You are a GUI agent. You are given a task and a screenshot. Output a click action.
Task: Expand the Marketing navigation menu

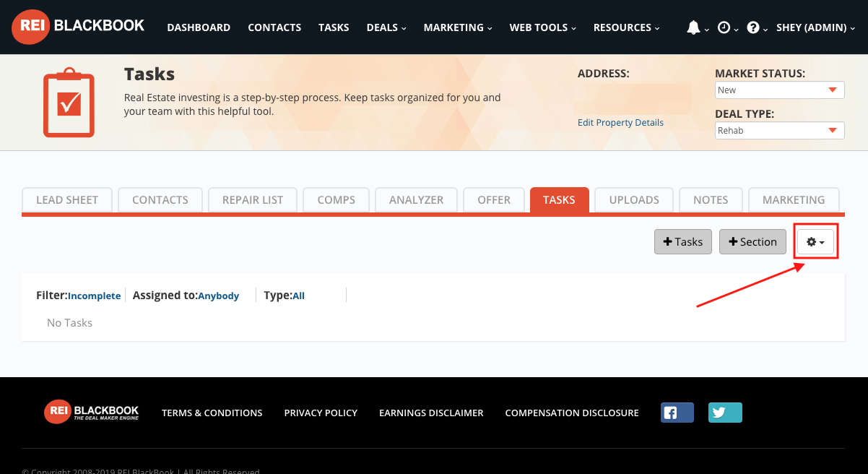[x=458, y=27]
